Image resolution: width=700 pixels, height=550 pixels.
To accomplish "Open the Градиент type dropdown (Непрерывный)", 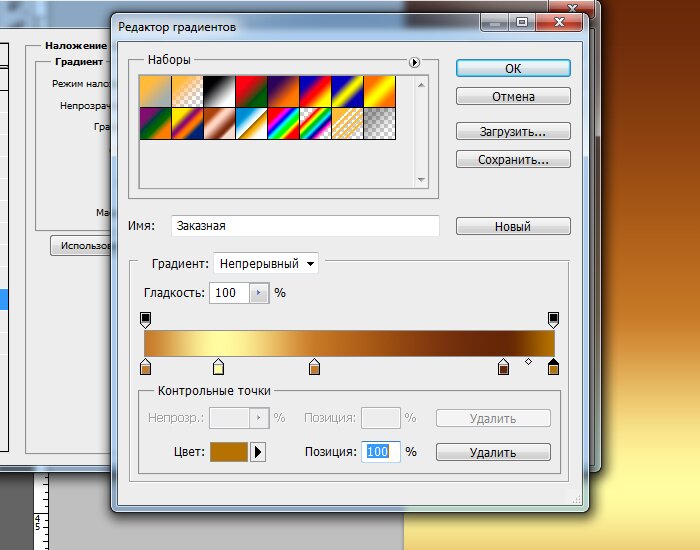I will click(x=266, y=264).
